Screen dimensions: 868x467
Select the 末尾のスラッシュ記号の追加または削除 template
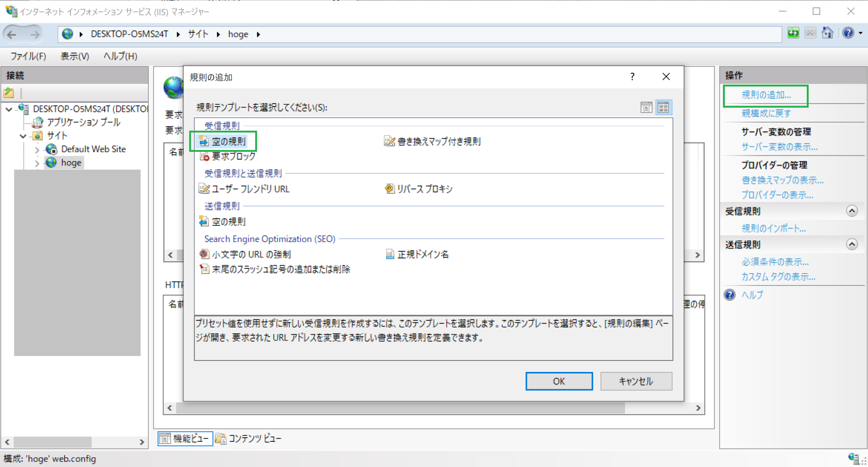click(x=281, y=269)
